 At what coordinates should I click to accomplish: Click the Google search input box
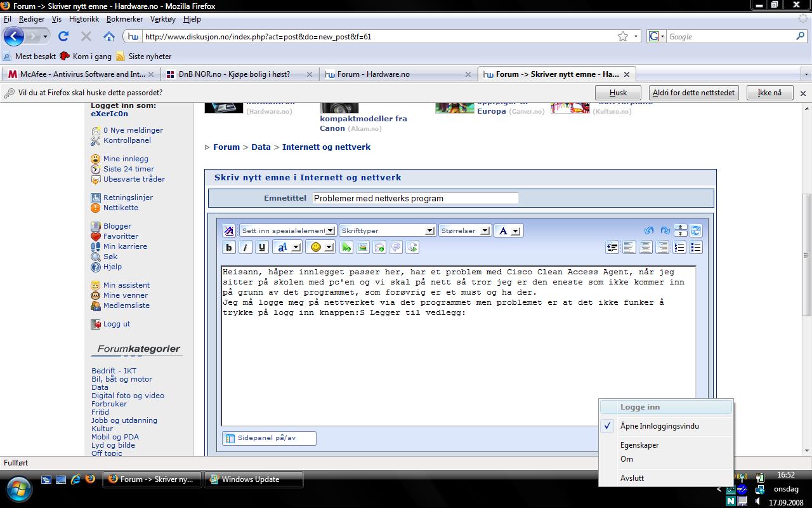pos(730,36)
